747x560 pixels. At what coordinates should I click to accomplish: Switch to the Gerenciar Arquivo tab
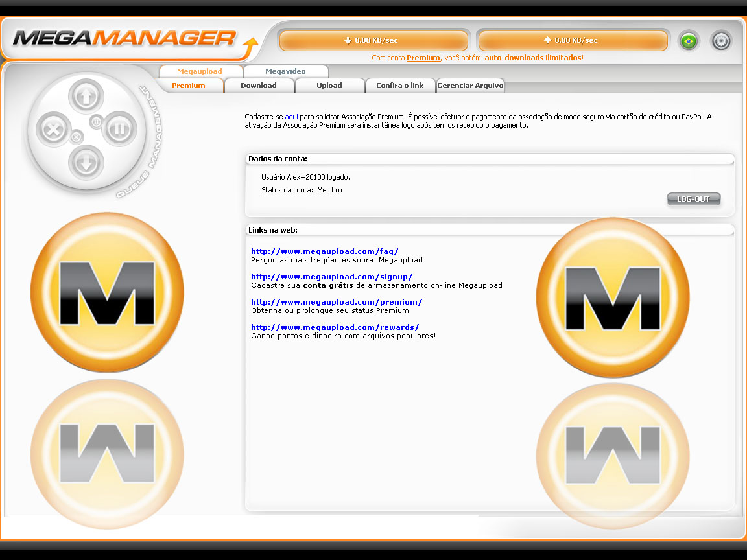pyautogui.click(x=470, y=85)
